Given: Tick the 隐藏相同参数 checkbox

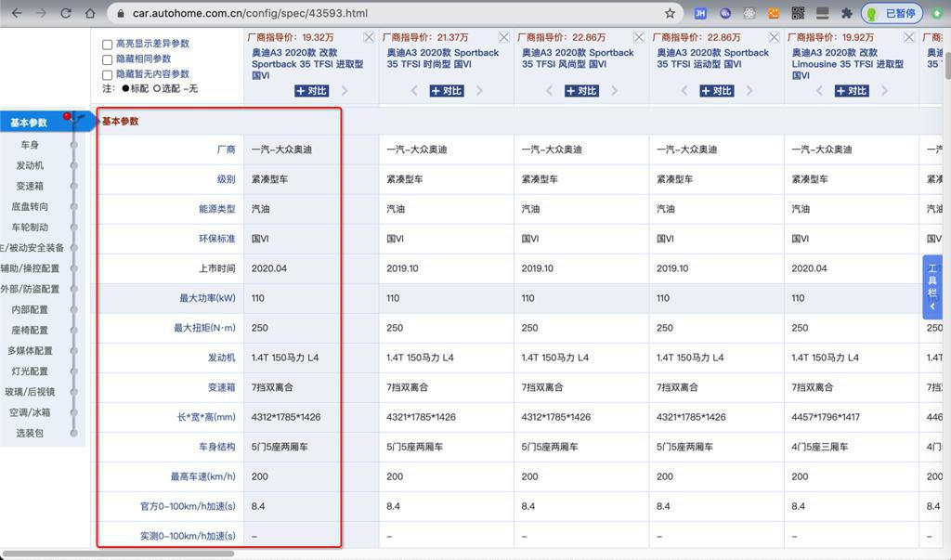Looking at the screenshot, I should (108, 59).
